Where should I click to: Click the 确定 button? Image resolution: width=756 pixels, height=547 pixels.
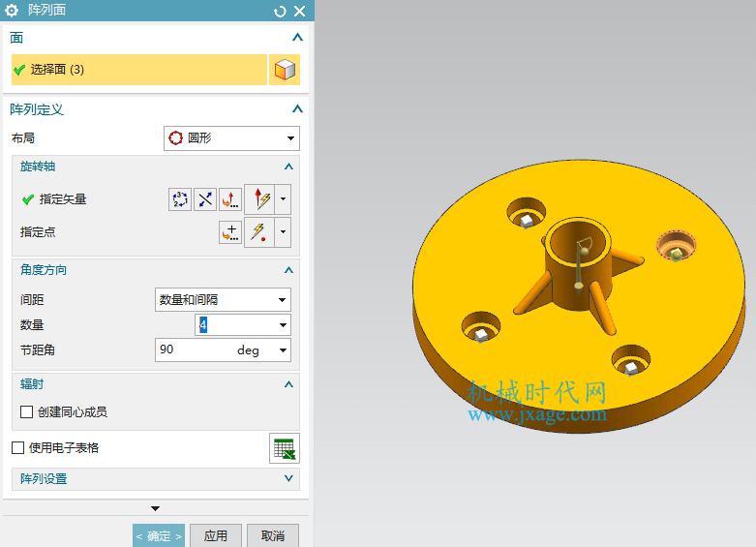159,536
